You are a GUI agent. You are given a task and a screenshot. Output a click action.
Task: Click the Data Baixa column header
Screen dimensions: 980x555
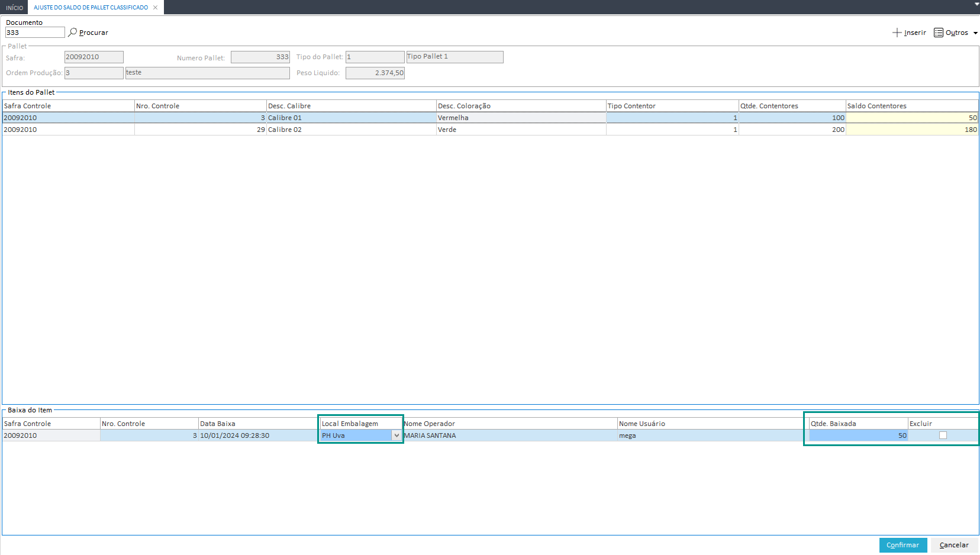(x=259, y=424)
